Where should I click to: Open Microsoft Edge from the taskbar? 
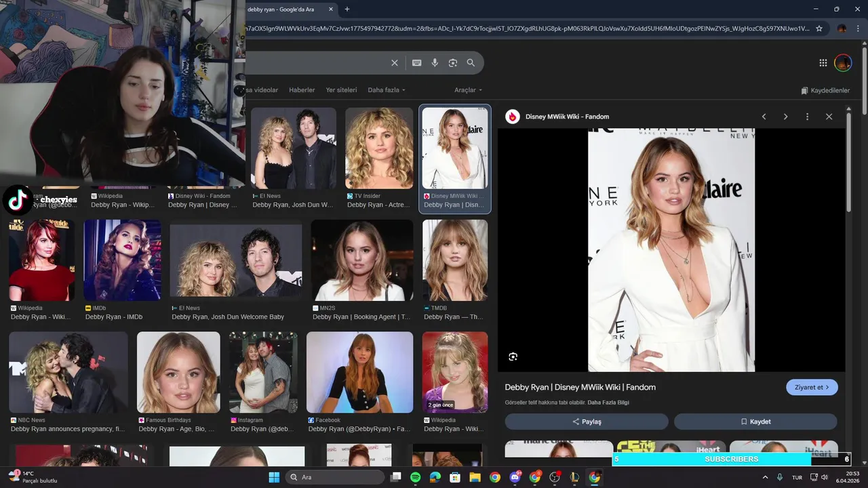click(435, 477)
